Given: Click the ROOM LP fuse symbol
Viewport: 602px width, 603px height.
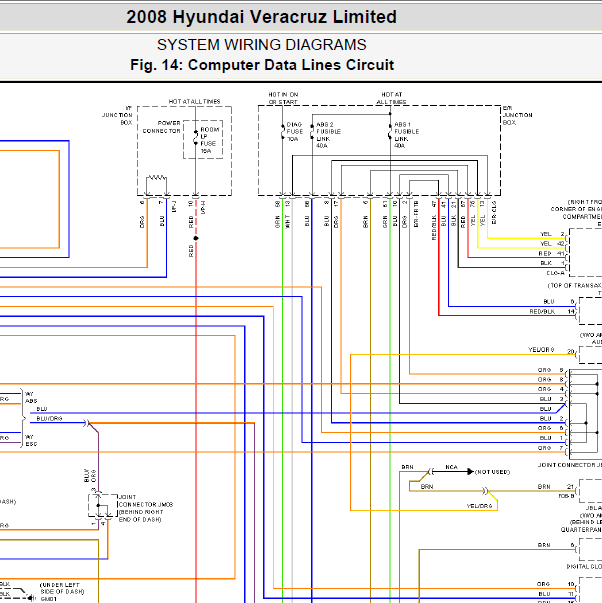Looking at the screenshot, I should click(196, 138).
